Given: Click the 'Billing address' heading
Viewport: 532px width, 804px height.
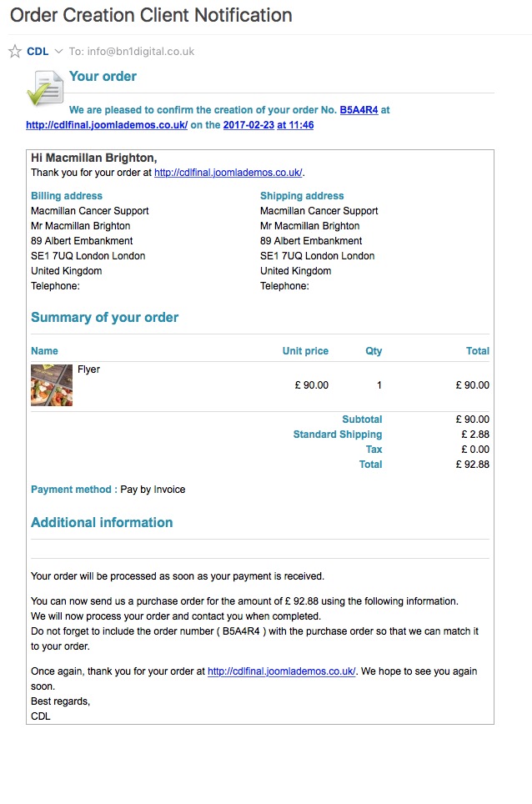Looking at the screenshot, I should click(67, 196).
